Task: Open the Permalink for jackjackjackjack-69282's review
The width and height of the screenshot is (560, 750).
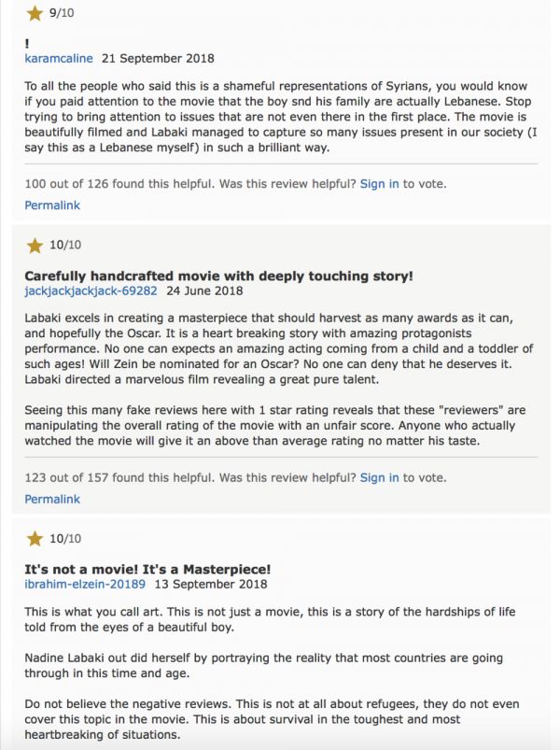Action: point(52,499)
